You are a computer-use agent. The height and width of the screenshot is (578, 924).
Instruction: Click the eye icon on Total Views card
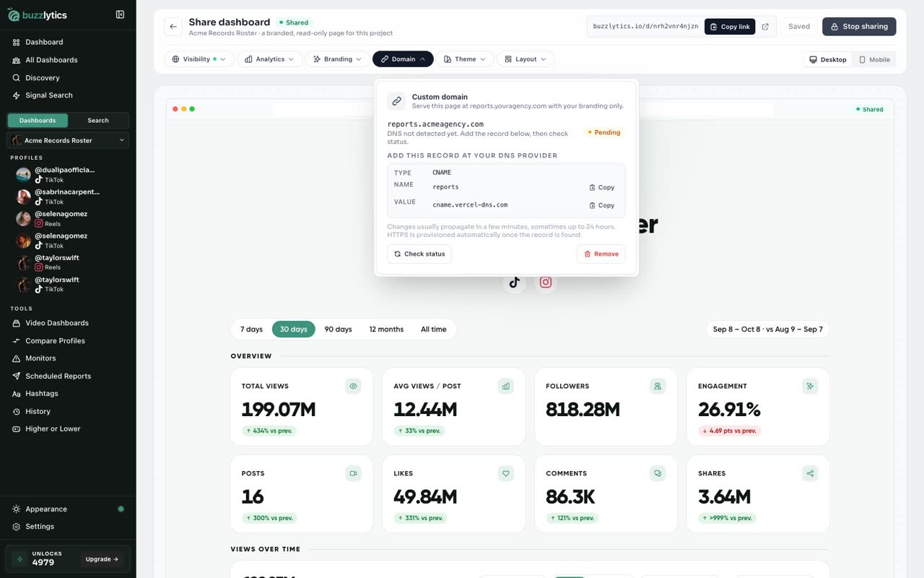pos(354,387)
